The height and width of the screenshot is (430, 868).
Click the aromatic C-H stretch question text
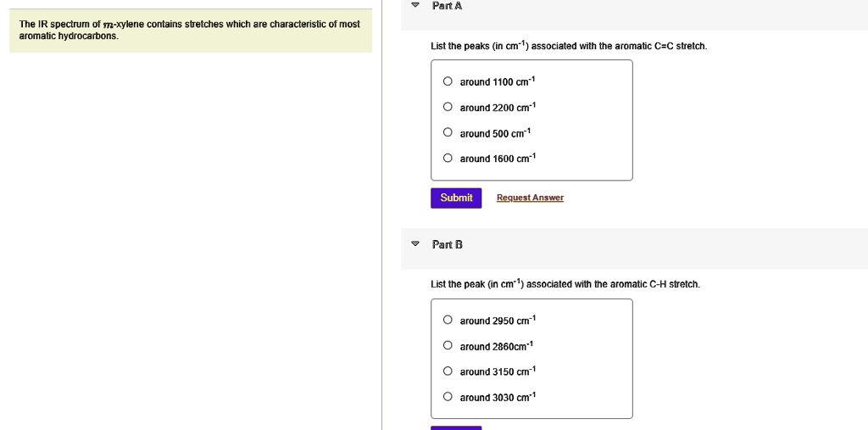point(565,284)
